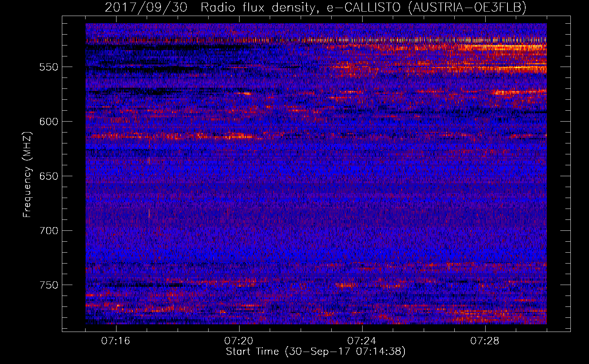The height and width of the screenshot is (364, 589).
Task: Select the '700' frequency axis label
Action: [49, 231]
